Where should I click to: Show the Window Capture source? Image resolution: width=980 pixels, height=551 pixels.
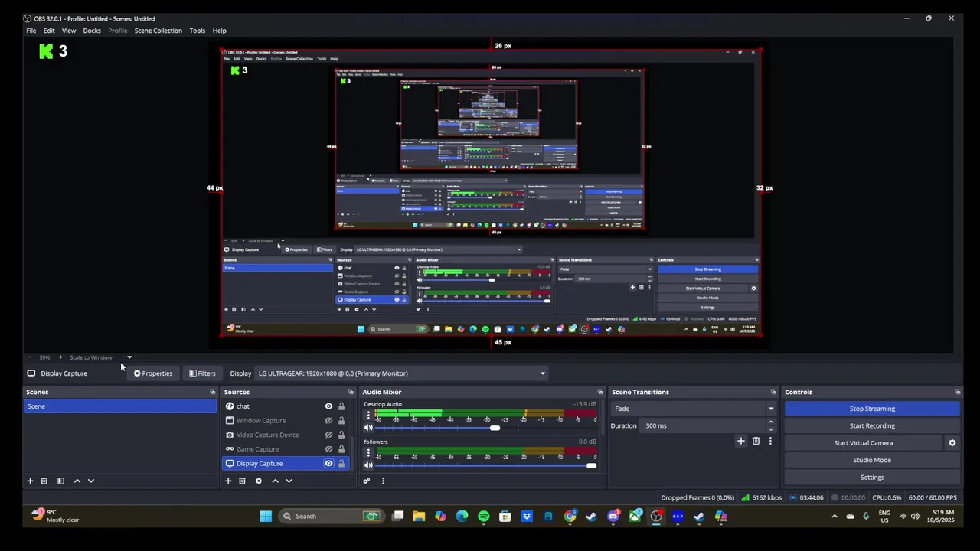click(x=328, y=421)
